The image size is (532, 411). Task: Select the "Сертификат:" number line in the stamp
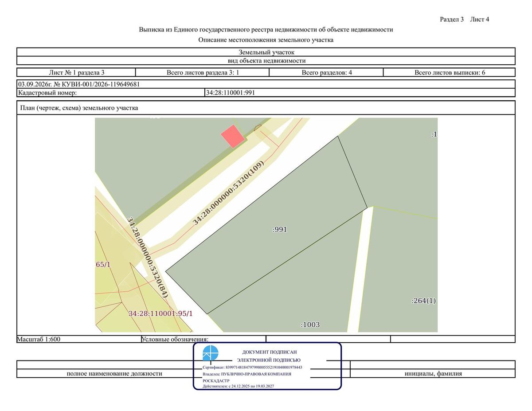point(252,368)
